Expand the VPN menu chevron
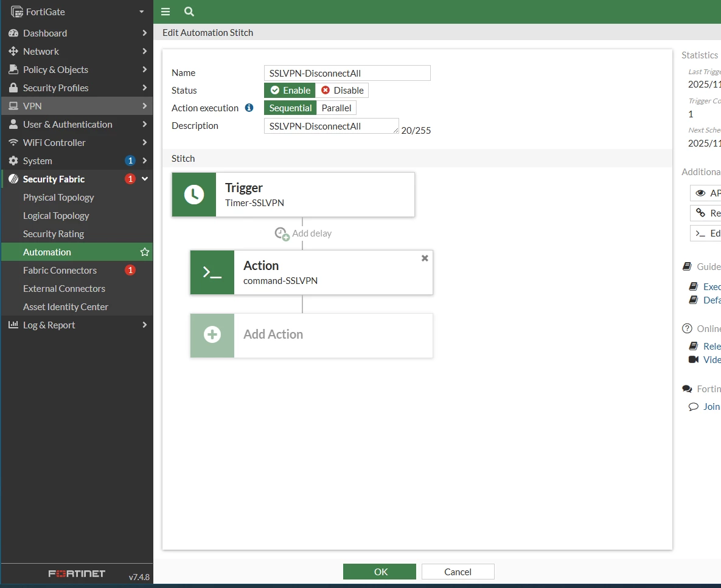721x588 pixels. pyautogui.click(x=144, y=106)
